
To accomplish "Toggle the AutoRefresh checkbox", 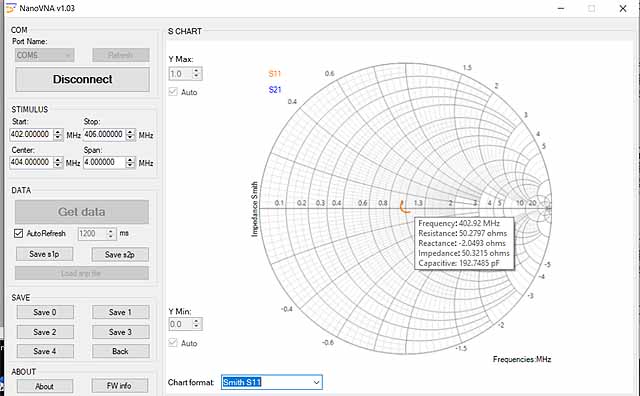I will 18,234.
